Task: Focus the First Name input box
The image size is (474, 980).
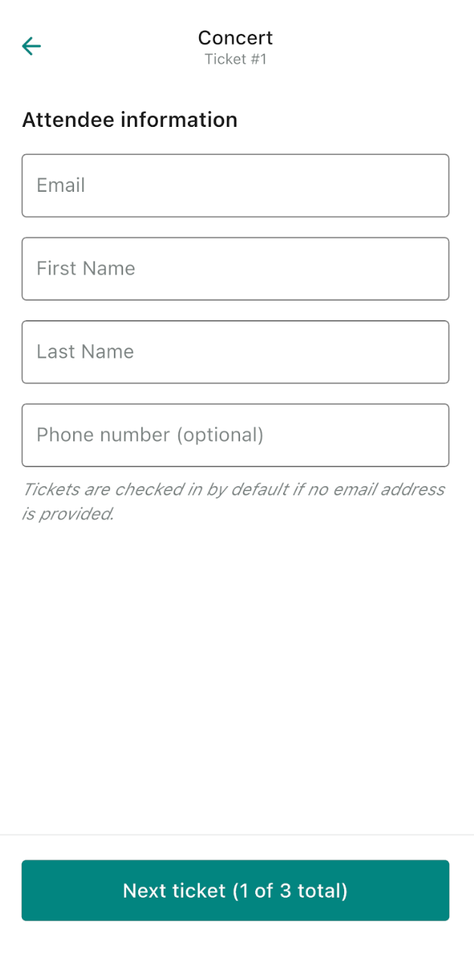Action: click(x=235, y=269)
